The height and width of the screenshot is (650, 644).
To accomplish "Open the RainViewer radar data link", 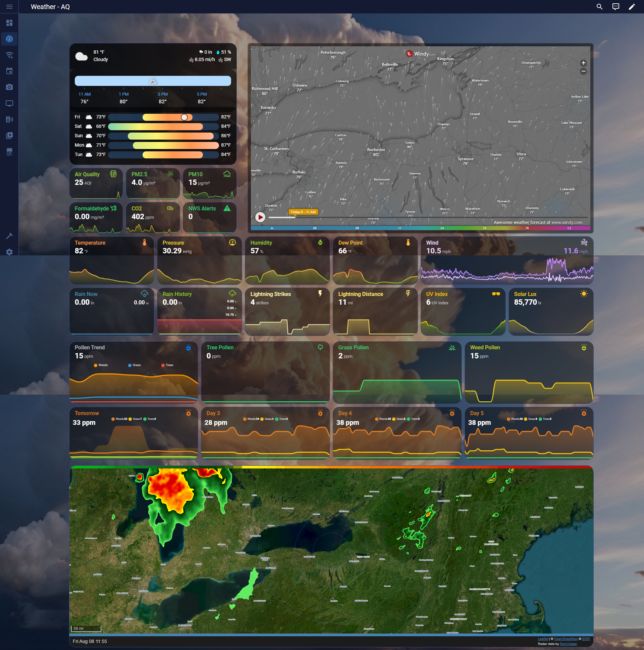I will pos(568,644).
